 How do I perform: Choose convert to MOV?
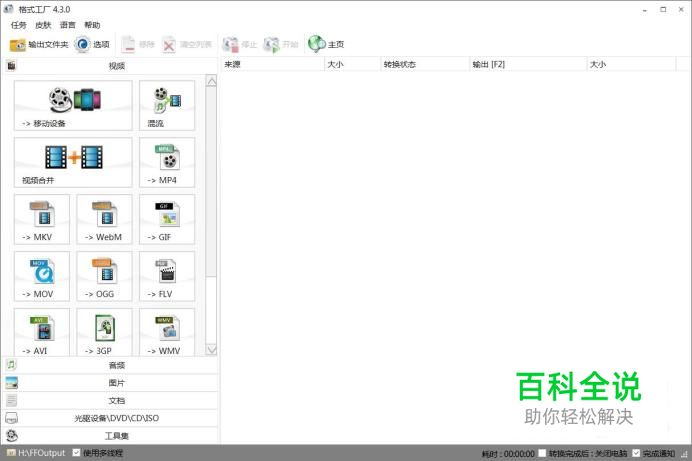coord(42,276)
